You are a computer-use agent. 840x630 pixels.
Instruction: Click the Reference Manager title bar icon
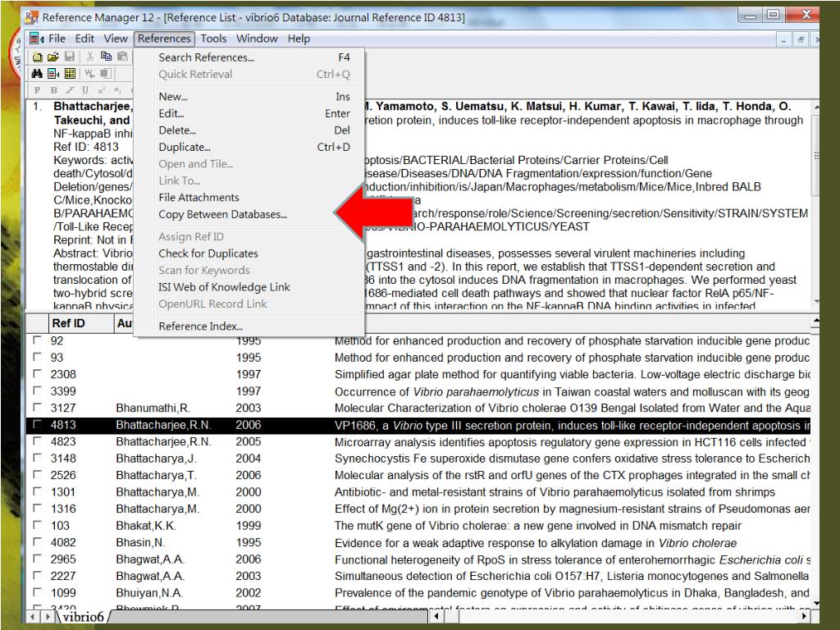click(x=32, y=17)
